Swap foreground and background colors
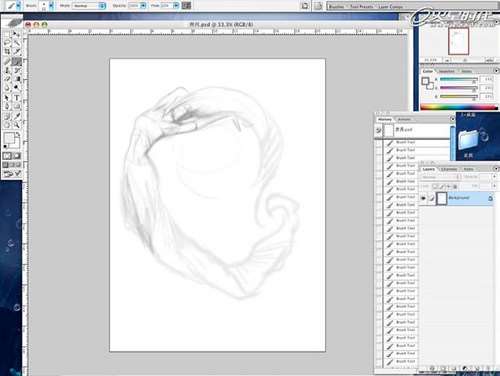The width and height of the screenshot is (500, 376). (18, 134)
